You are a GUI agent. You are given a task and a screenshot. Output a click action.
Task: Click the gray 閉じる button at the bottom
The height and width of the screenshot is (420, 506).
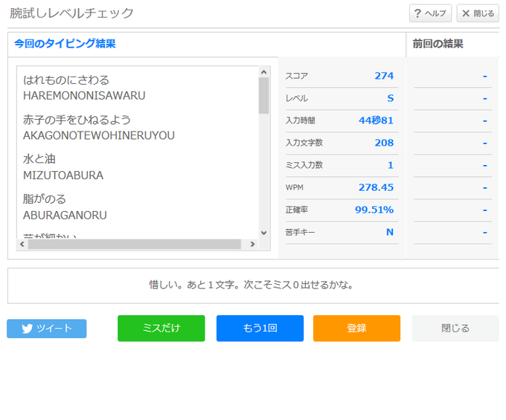[x=455, y=328]
